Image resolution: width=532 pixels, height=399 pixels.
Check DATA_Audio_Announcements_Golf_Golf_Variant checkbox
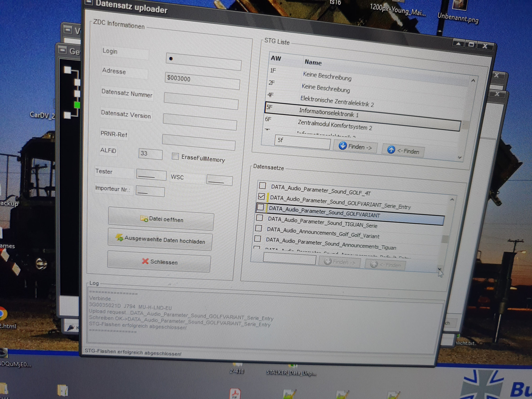coord(258,228)
